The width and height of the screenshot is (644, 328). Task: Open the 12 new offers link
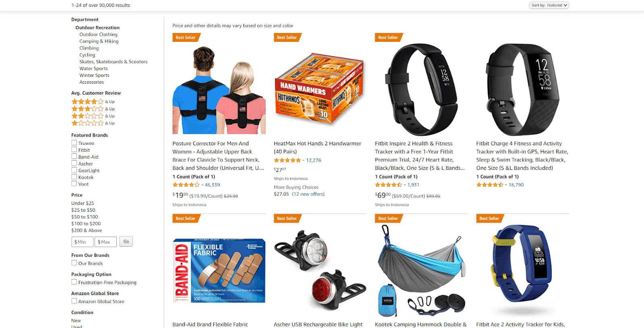coord(308,194)
